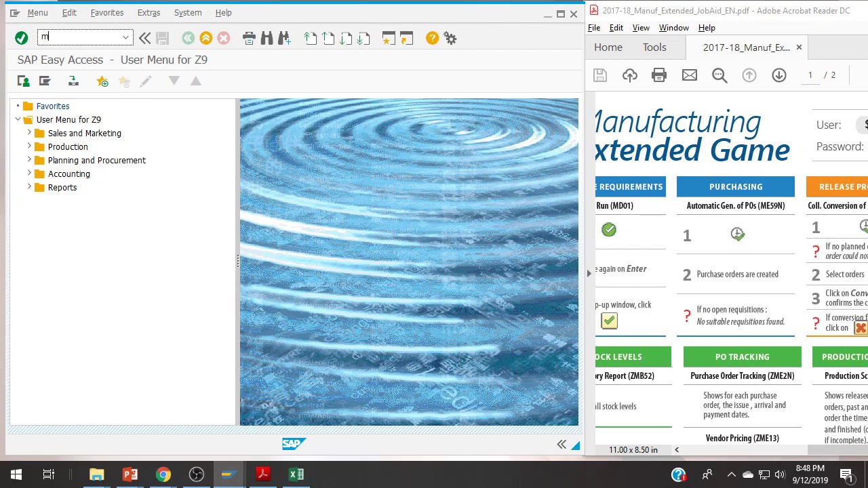Open the SAP command field history dropdown
The width and height of the screenshot is (868, 488).
pos(126,38)
